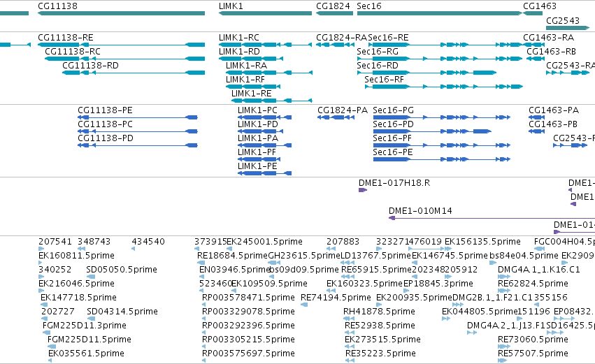Click EST 207541 label
Image resolution: width=595 pixels, height=364 pixels.
(55, 242)
